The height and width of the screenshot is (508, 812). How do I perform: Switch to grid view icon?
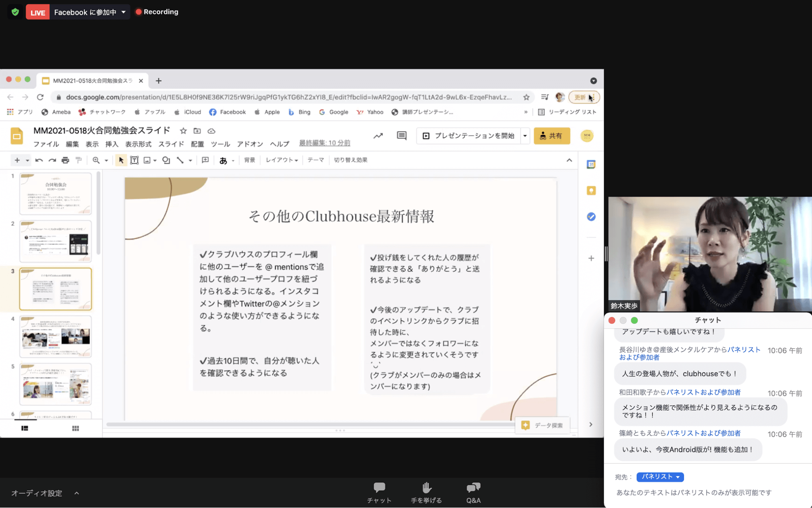click(76, 428)
